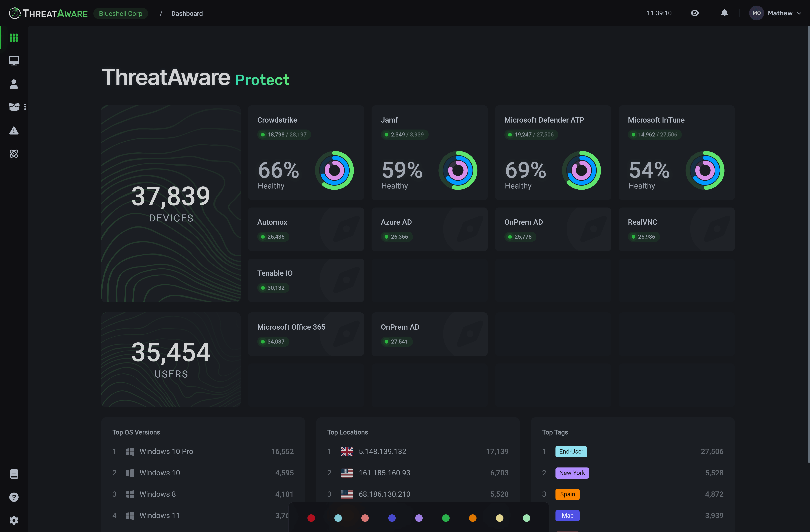Viewport: 810px width, 532px height.
Task: Pick the light cyan color swatch
Action: click(338, 518)
